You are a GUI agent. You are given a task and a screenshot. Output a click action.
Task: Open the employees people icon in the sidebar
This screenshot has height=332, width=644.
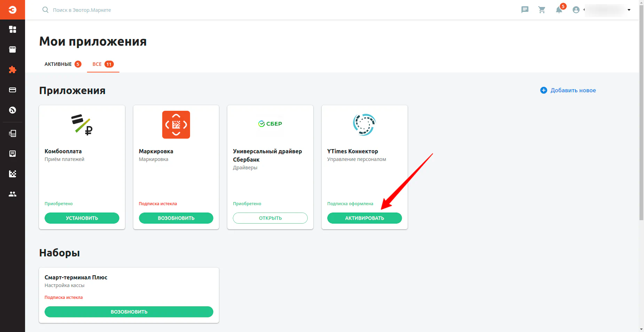click(x=13, y=194)
